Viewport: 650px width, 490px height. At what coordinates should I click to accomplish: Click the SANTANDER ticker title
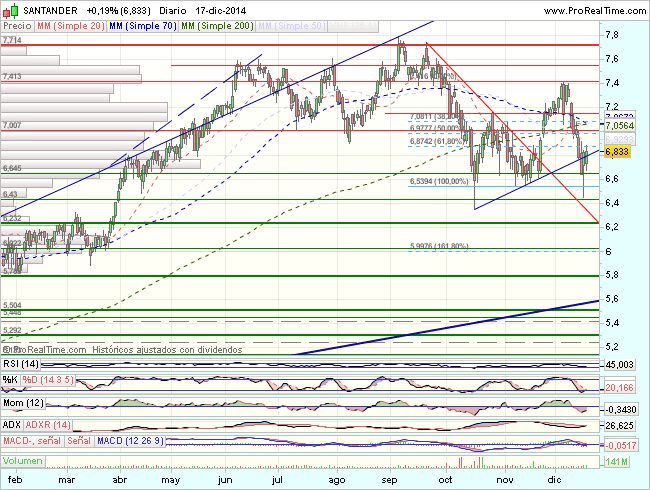coord(50,10)
